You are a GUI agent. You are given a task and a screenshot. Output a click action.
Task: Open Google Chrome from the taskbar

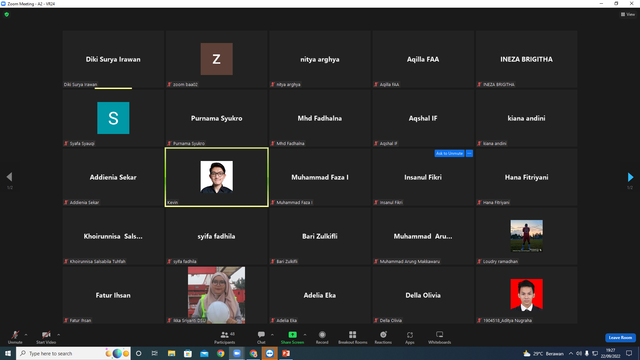tap(220, 353)
